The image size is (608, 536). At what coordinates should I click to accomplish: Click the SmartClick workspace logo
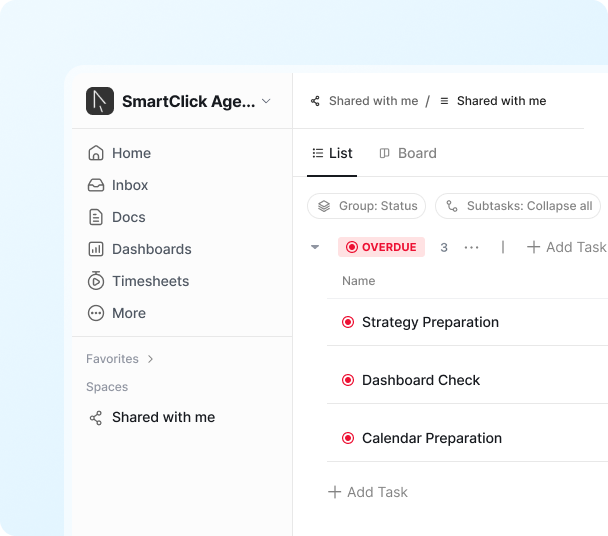pos(100,101)
